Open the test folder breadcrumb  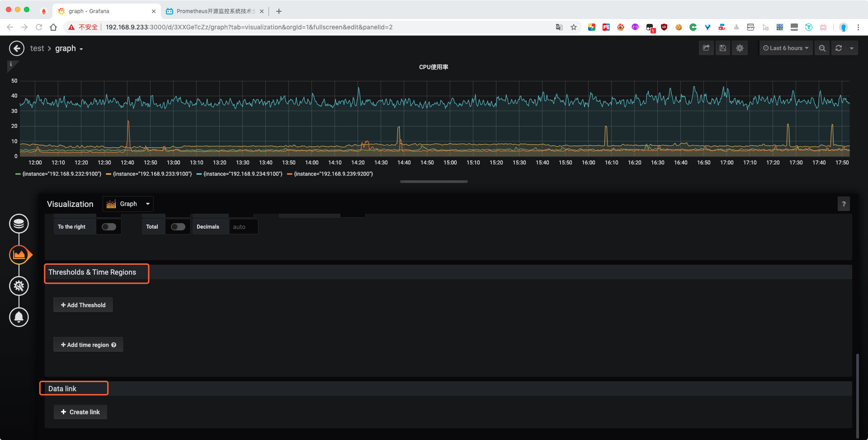[37, 48]
